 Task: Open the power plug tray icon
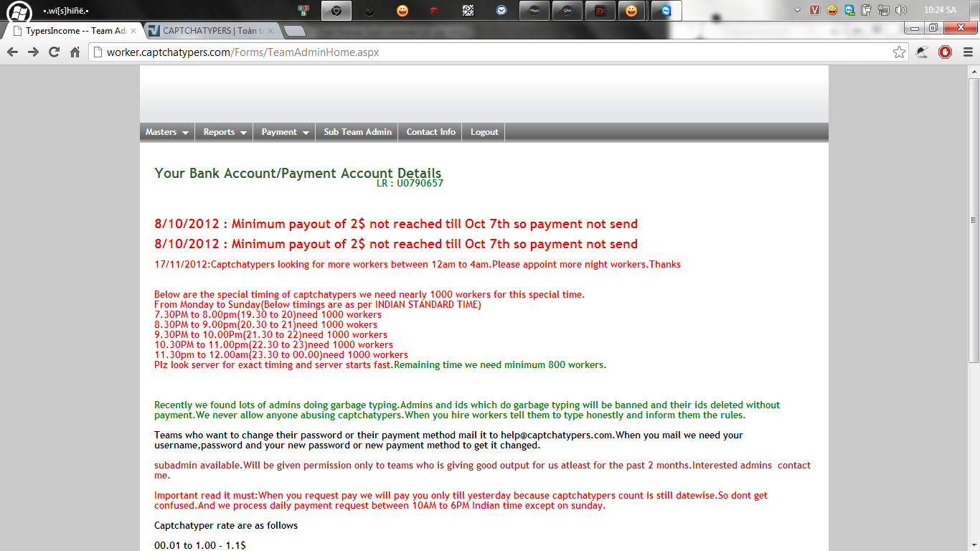867,10
